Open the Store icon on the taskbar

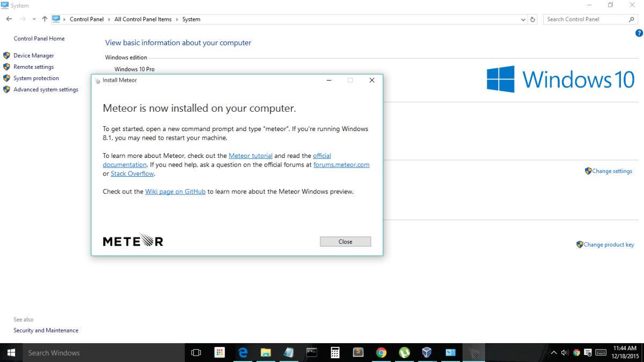[219, 352]
